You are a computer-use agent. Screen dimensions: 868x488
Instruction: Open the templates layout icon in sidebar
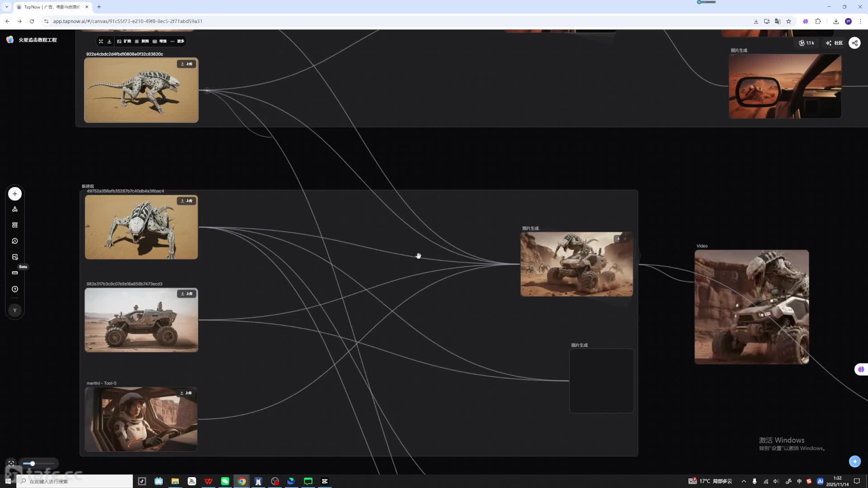(x=15, y=225)
